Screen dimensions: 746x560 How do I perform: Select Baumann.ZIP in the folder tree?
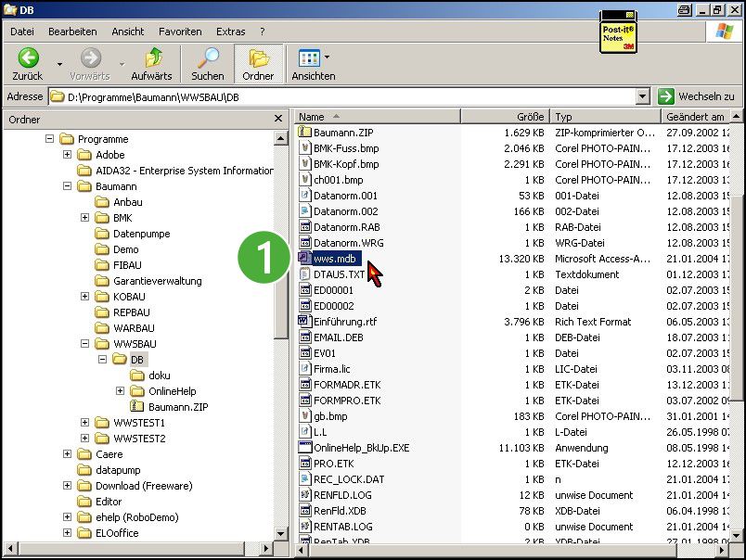(178, 406)
